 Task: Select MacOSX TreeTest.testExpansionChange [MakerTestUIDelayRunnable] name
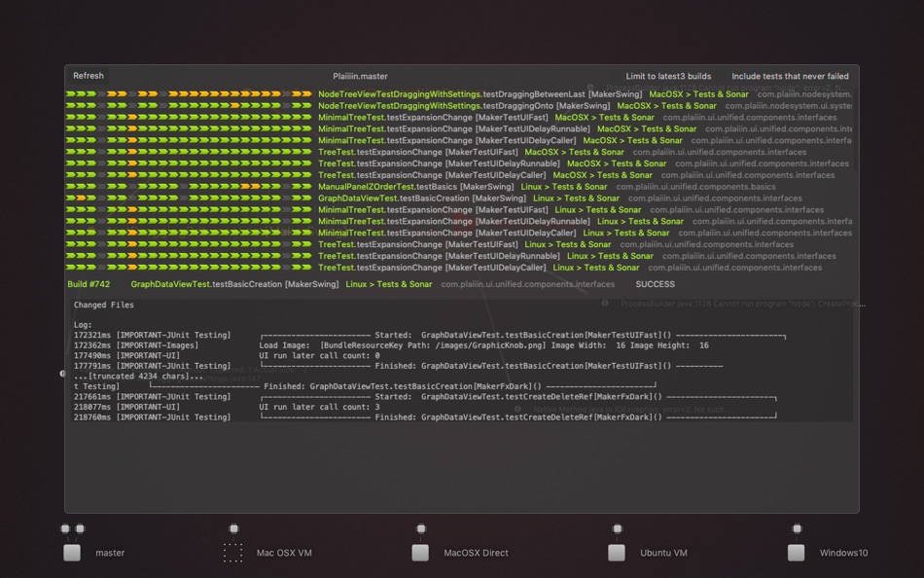(439, 163)
